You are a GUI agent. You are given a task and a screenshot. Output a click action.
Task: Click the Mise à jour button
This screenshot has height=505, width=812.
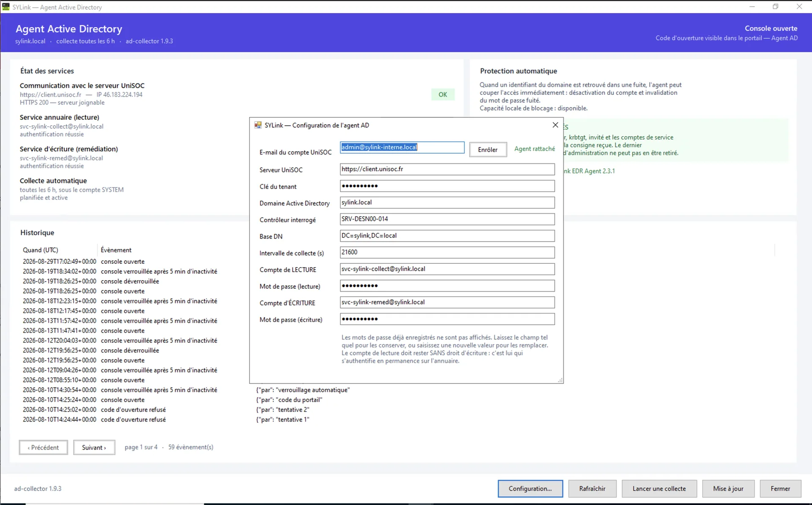pyautogui.click(x=728, y=488)
